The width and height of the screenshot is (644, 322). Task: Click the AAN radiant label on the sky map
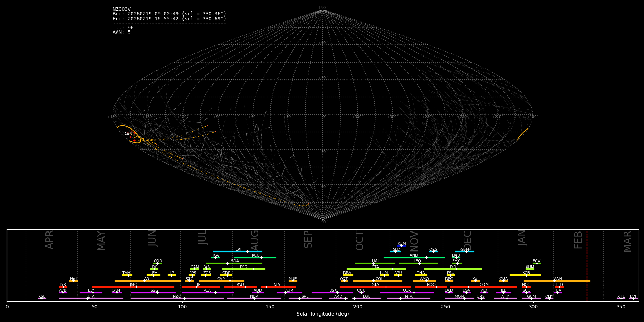point(128,134)
